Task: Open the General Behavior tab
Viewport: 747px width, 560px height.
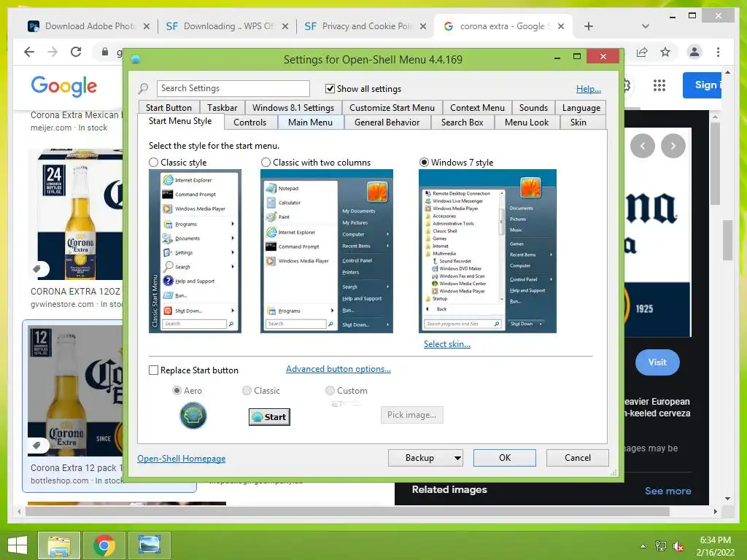Action: pyautogui.click(x=387, y=122)
